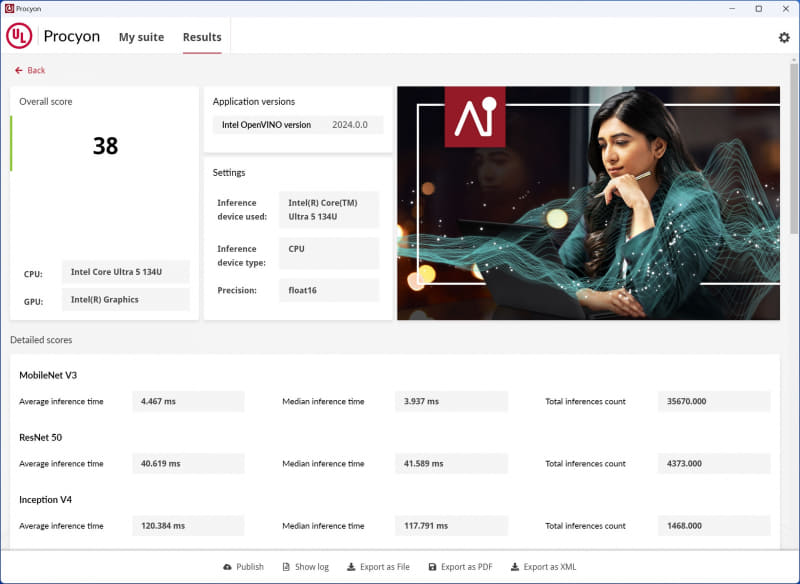Screen dimensions: 800x584
Task: Select the MobileNet V3 average inference time field
Action: pos(188,401)
